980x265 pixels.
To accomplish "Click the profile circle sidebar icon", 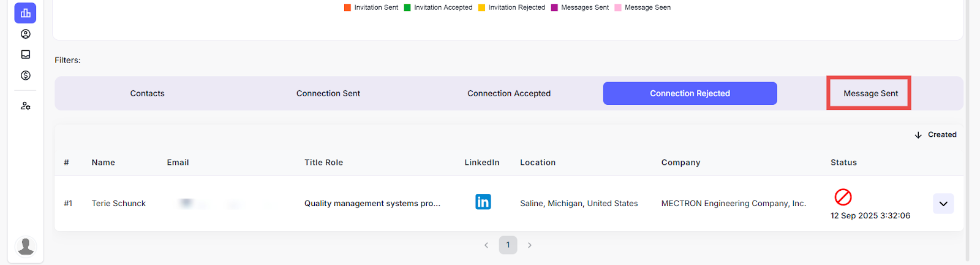I will pos(25,34).
